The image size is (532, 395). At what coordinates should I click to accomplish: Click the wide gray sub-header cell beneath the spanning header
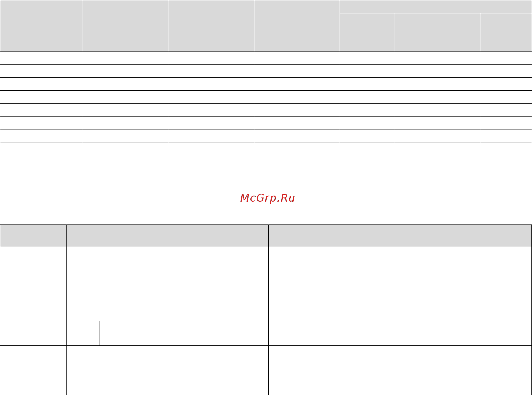click(x=438, y=33)
